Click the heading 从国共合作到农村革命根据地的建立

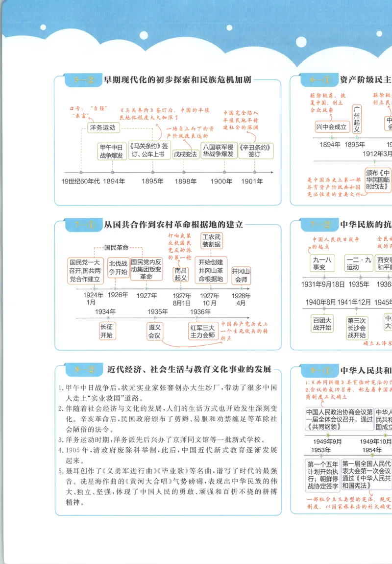coord(173,225)
